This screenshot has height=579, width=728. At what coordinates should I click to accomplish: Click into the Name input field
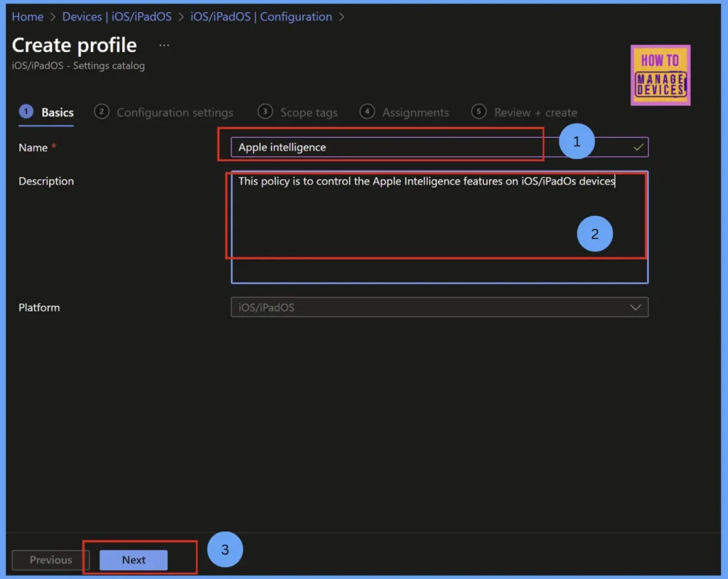tap(439, 147)
